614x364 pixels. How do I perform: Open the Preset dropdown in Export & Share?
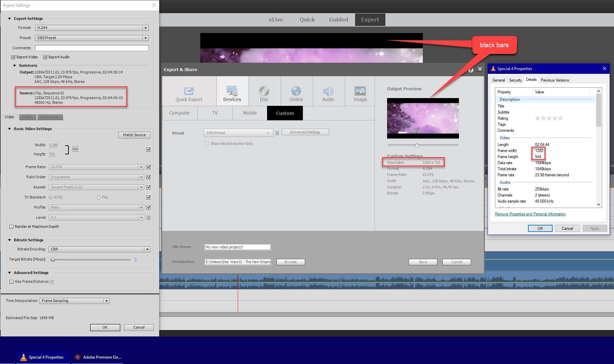238,133
